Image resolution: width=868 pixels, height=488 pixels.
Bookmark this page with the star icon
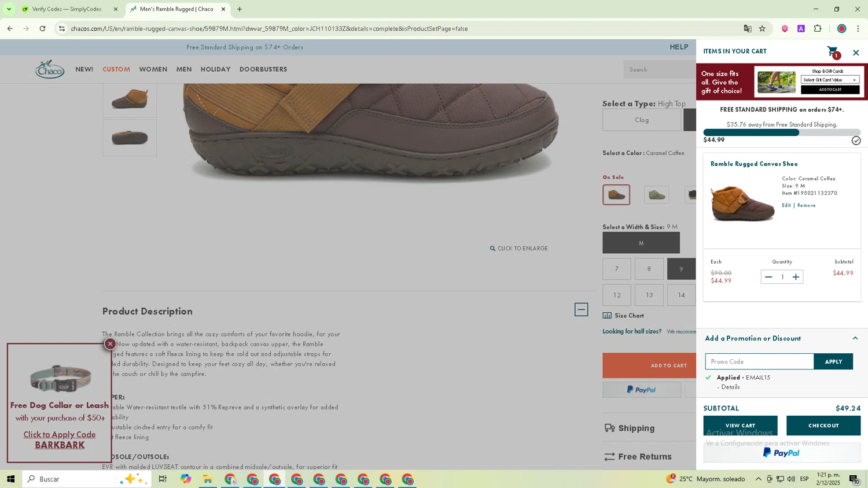(762, 28)
